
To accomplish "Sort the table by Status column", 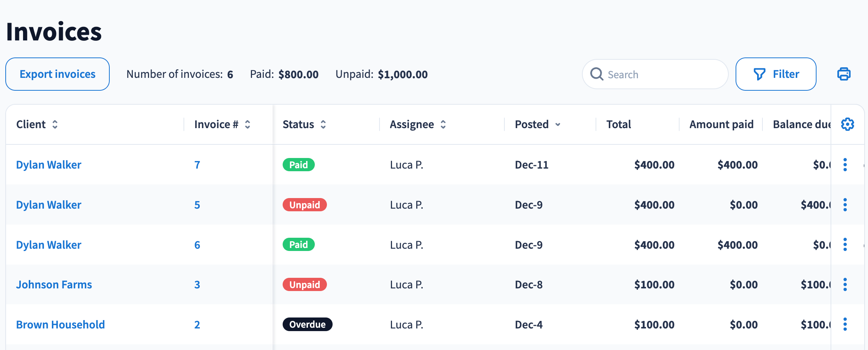I will pyautogui.click(x=323, y=124).
